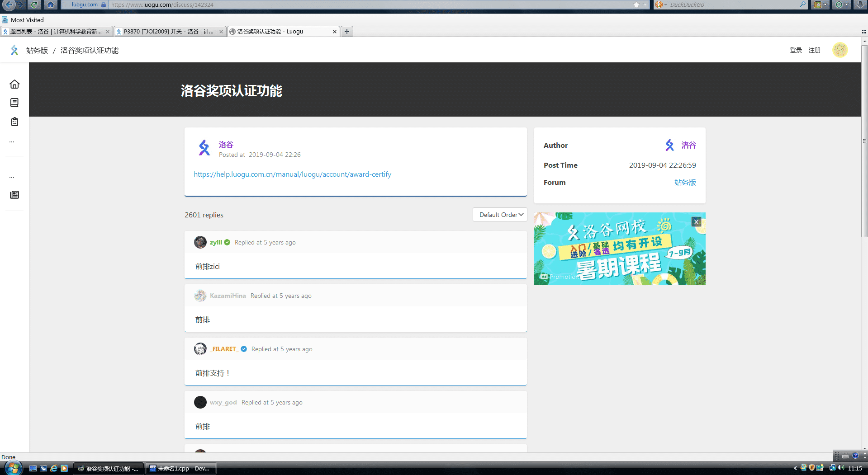The image size is (868, 475).
Task: Close the summer course advertisement
Action: [x=696, y=222]
